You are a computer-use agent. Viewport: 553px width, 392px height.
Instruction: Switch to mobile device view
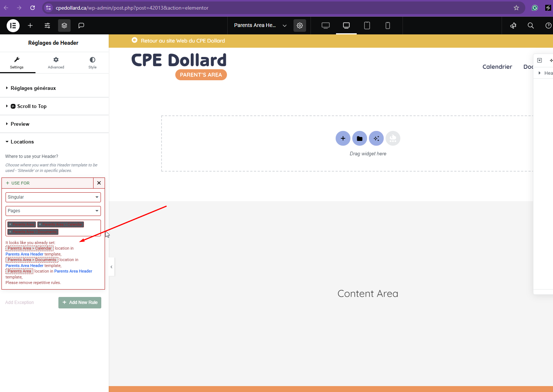(x=388, y=26)
